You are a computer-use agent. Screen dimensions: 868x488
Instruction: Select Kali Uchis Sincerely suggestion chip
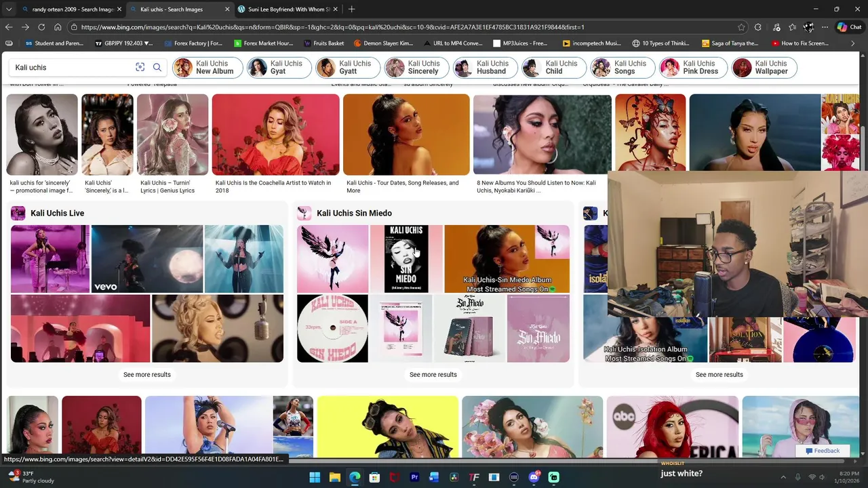(416, 68)
